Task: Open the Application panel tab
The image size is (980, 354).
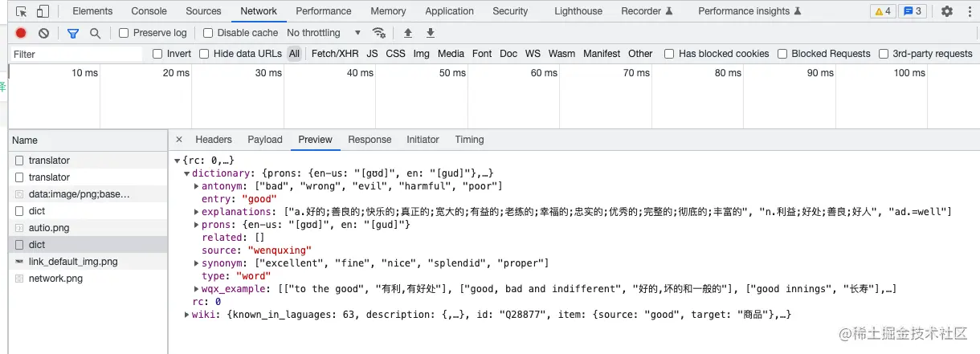Action: click(449, 11)
